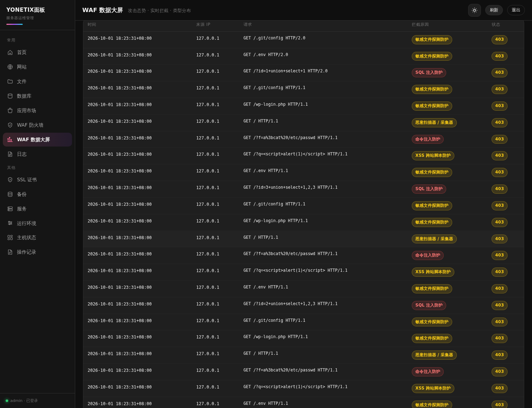
Task: Click the sliders icon for 运行环境
Action: [x=10, y=224]
